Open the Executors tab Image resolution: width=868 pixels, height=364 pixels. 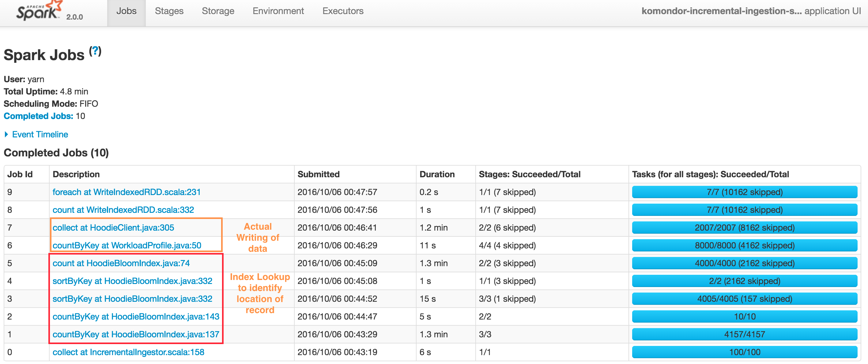point(343,11)
